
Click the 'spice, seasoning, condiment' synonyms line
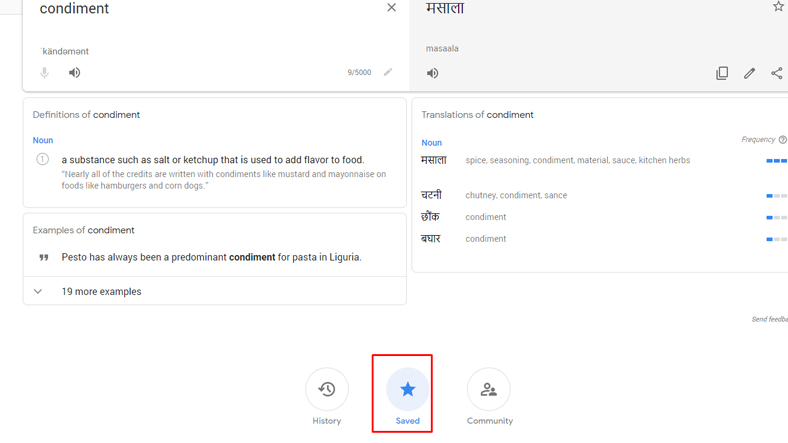[x=577, y=160]
